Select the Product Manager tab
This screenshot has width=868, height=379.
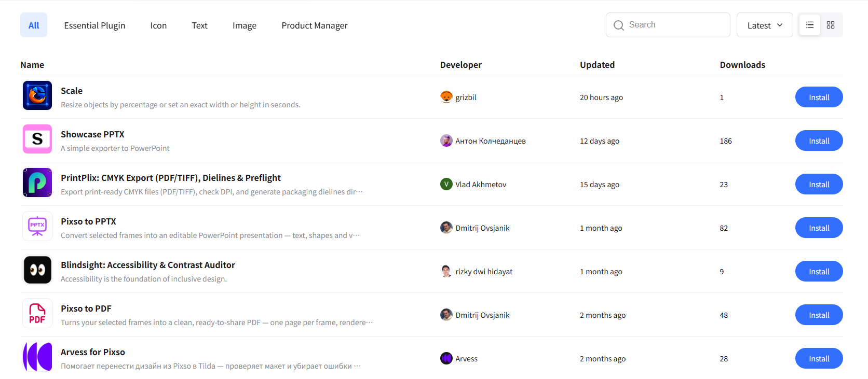tap(315, 25)
